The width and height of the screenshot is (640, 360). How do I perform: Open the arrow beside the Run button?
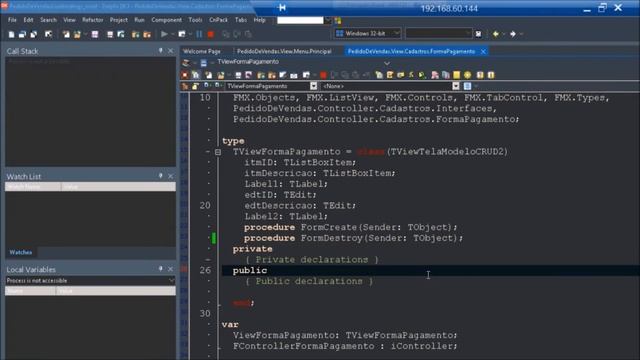point(172,34)
